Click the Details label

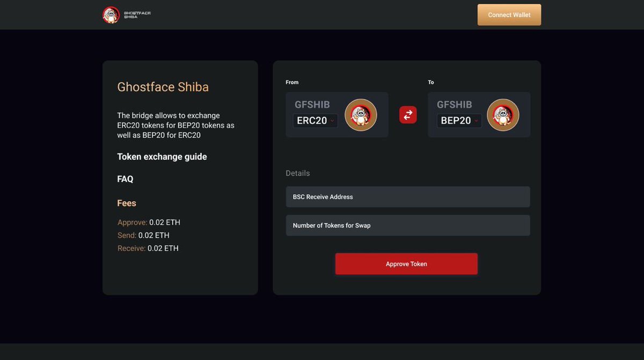coord(298,173)
